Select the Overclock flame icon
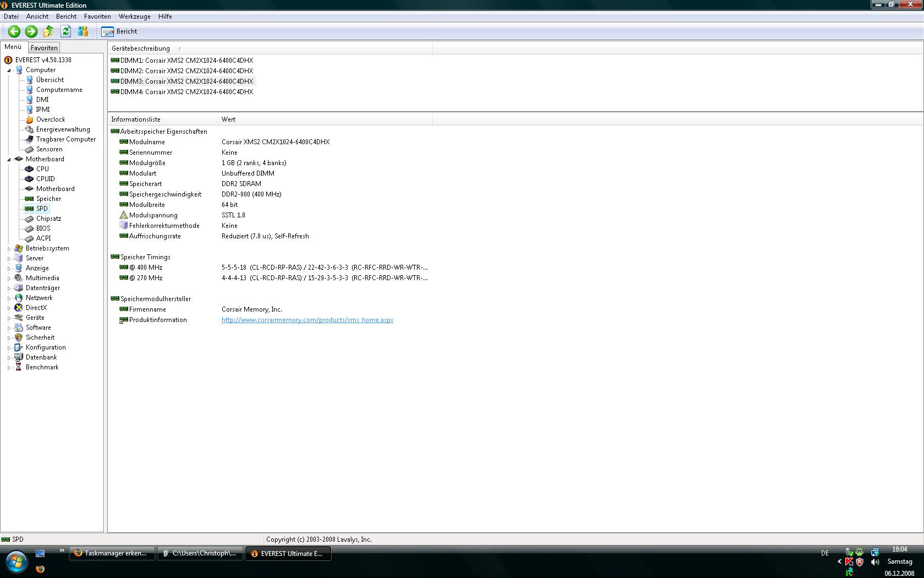924x578 pixels. pyautogui.click(x=29, y=119)
